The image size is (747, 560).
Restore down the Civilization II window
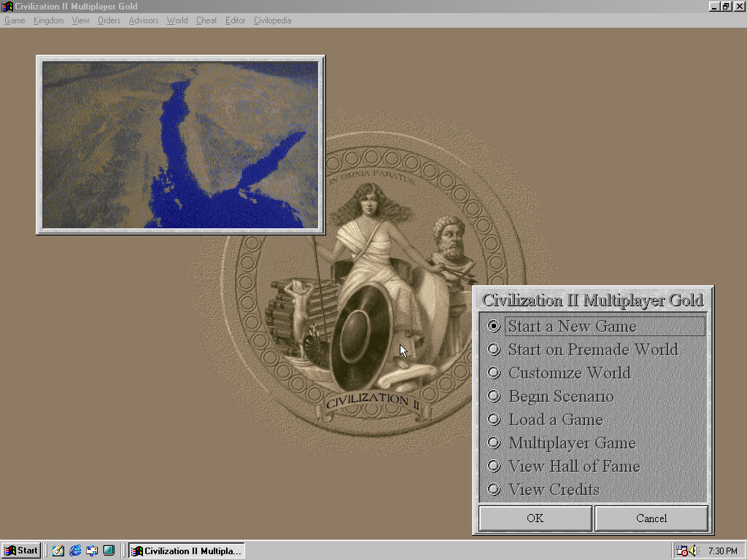[x=726, y=6]
